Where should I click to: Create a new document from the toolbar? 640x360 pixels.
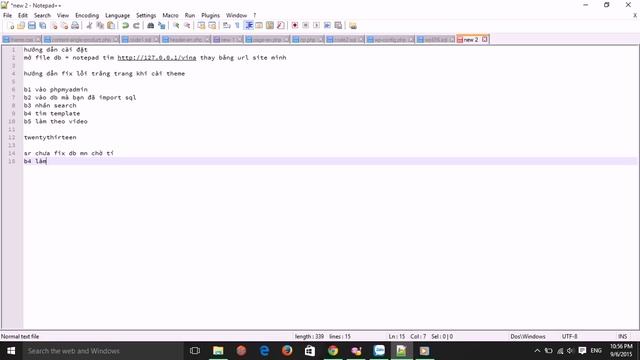[11, 26]
